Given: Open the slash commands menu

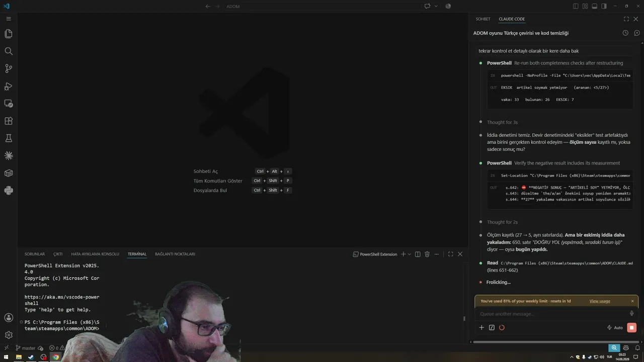Looking at the screenshot, I should [x=492, y=328].
